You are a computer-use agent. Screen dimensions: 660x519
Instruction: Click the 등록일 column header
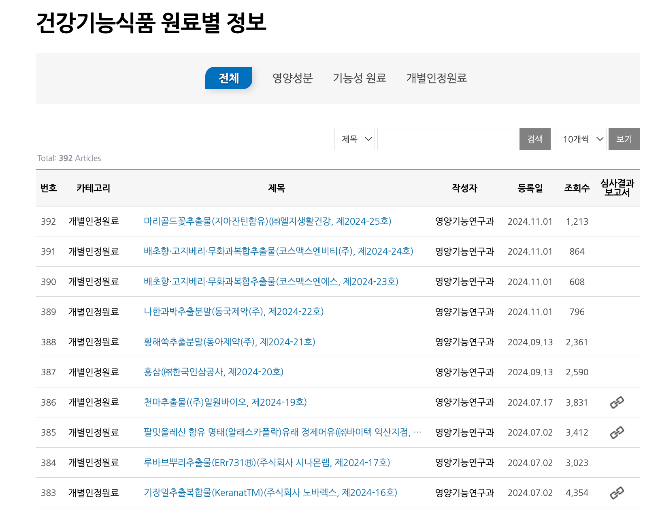530,188
